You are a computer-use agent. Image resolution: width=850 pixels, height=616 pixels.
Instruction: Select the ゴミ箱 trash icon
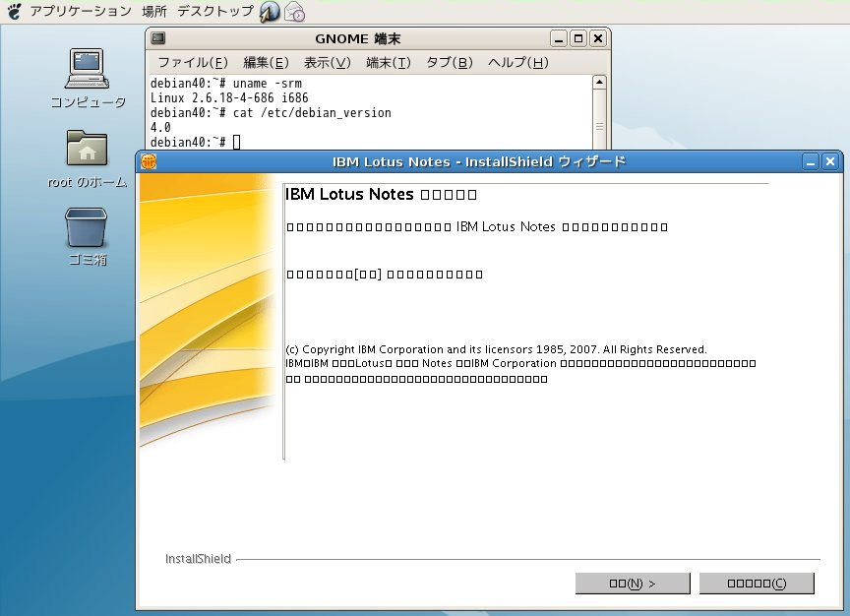(x=87, y=237)
